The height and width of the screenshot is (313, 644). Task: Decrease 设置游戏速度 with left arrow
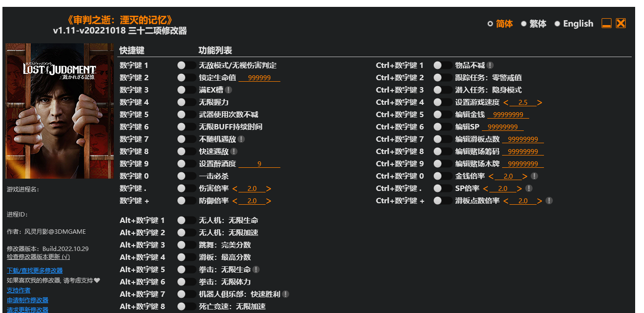[506, 102]
